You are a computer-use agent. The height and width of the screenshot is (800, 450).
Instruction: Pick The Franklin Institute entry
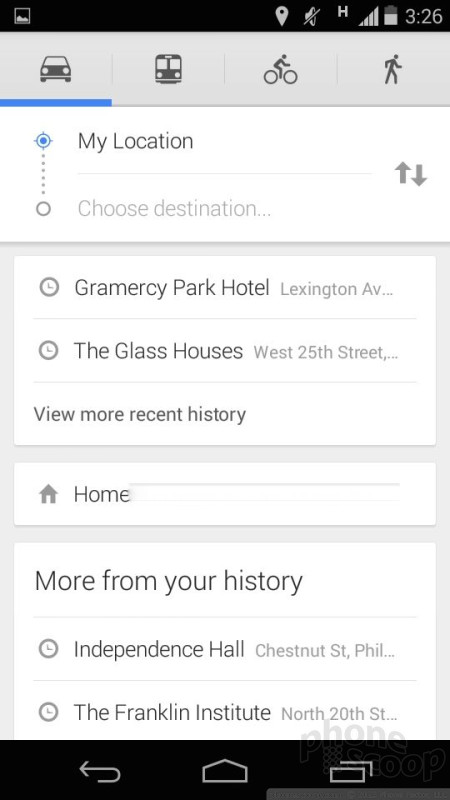pyautogui.click(x=224, y=712)
